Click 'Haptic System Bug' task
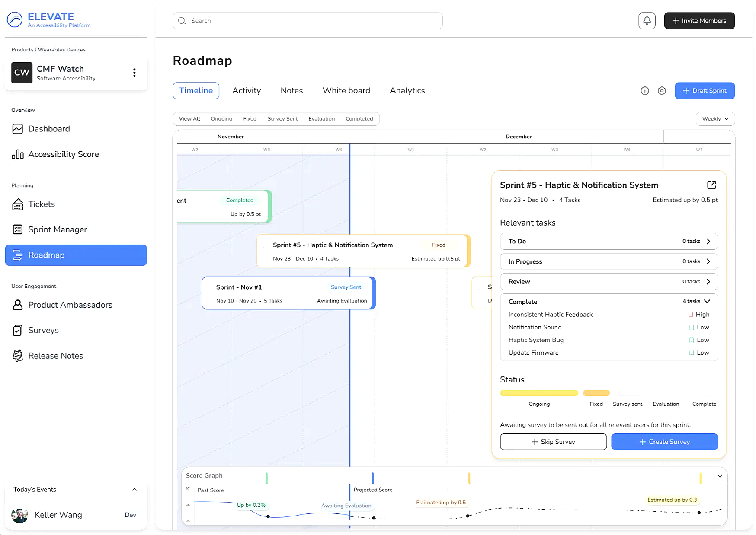Screen dimensions: 756x535 point(536,340)
